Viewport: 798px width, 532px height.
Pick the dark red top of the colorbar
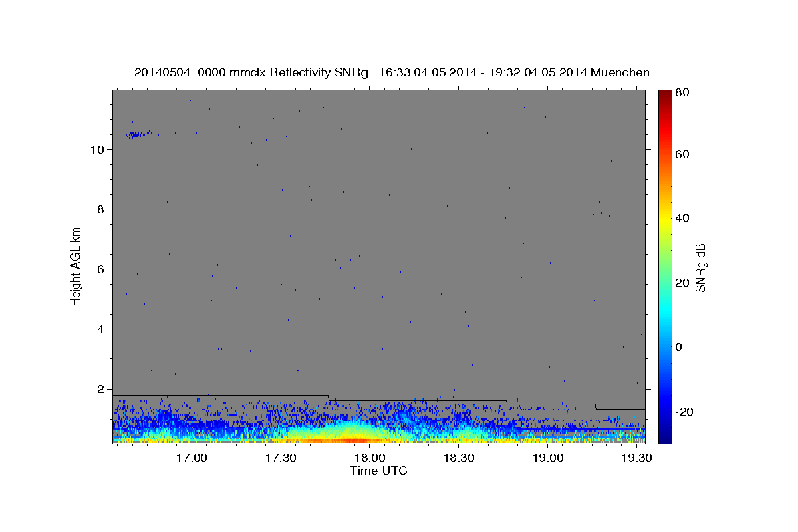(x=665, y=94)
